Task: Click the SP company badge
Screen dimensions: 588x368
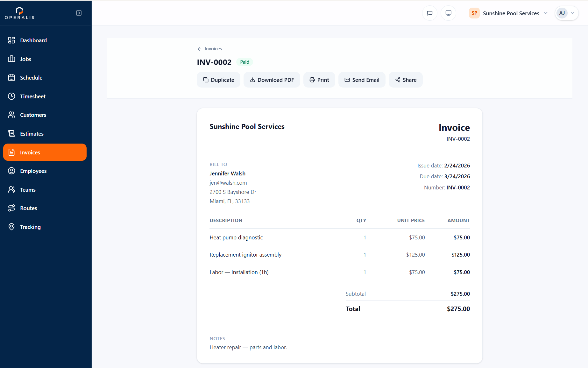Action: pyautogui.click(x=474, y=13)
